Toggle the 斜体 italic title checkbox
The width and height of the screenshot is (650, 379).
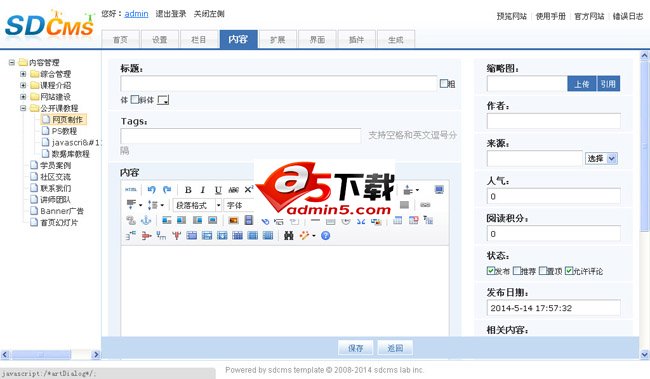click(x=135, y=100)
